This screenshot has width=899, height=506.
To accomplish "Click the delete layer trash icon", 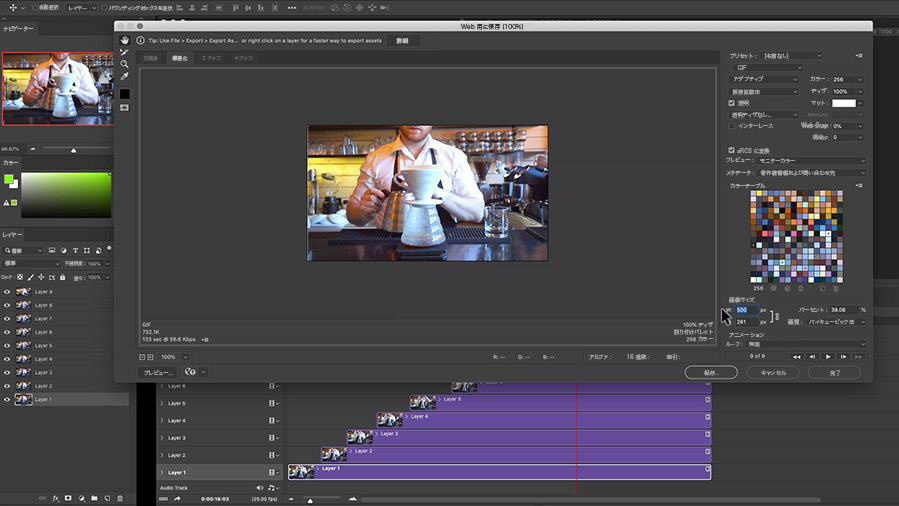I will [x=120, y=498].
